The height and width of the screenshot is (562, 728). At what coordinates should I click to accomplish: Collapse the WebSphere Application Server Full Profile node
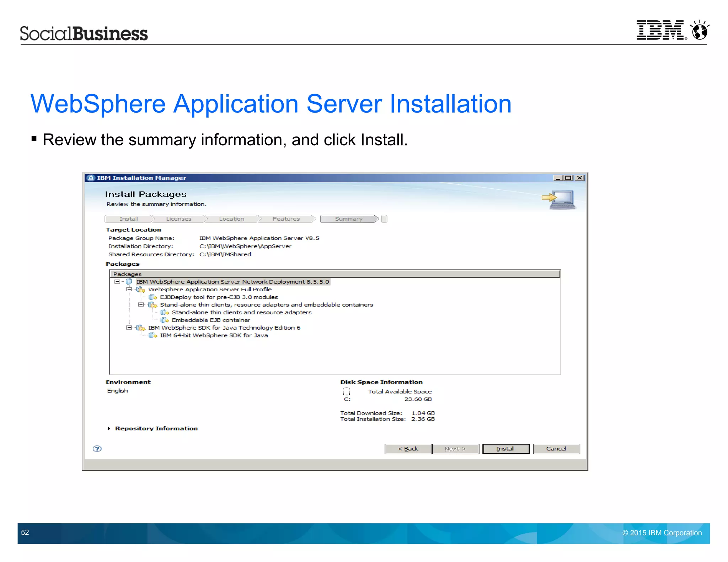pyautogui.click(x=129, y=290)
